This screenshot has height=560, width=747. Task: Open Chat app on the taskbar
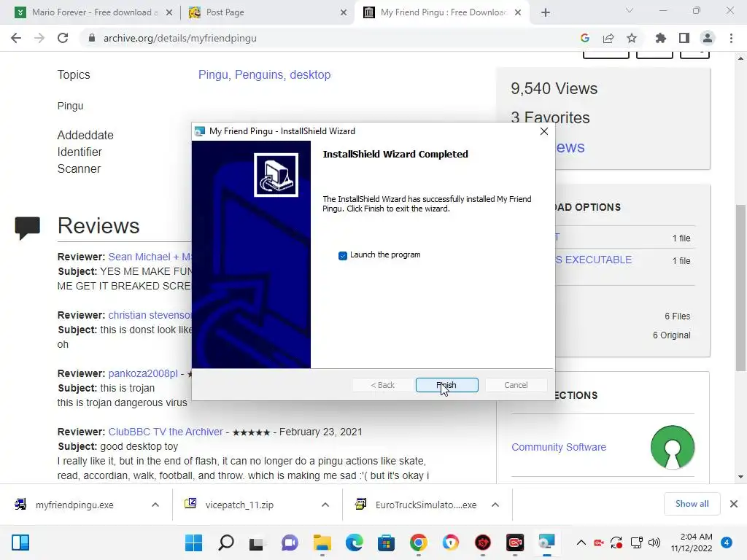(x=290, y=542)
